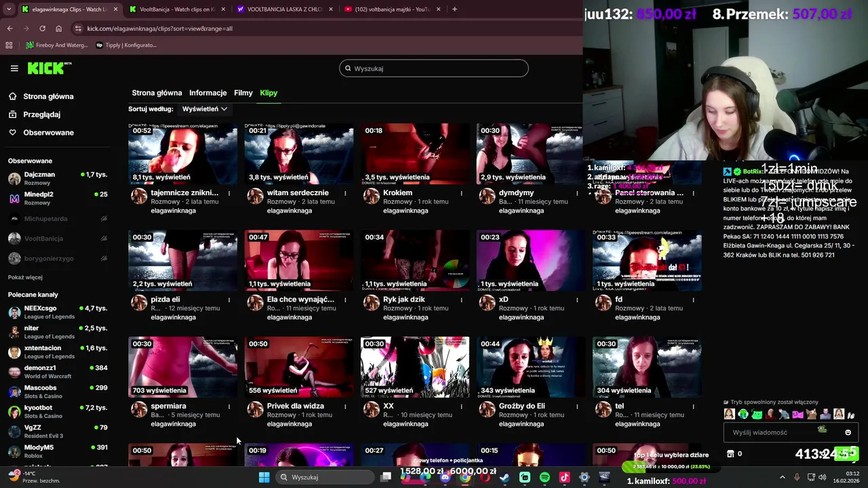Open TikTok from the taskbar
Image resolution: width=868 pixels, height=488 pixels.
[564, 477]
